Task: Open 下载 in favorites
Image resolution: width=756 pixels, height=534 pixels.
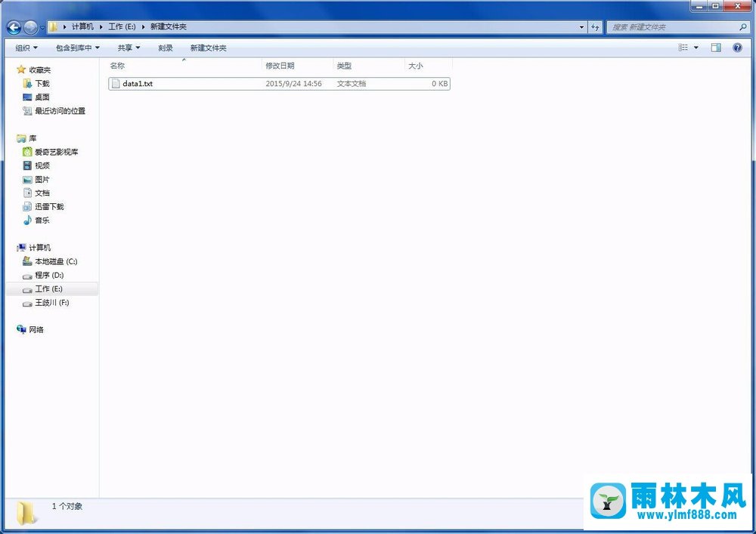Action: 42,83
